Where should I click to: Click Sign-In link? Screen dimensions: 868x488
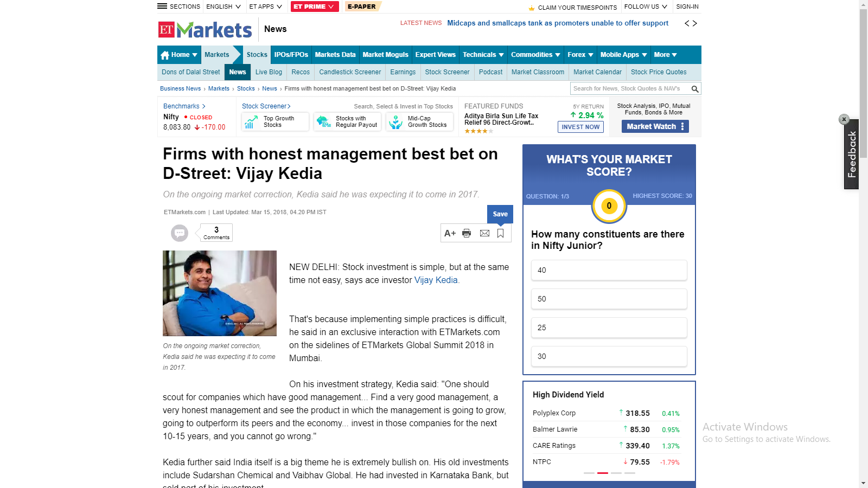coord(687,7)
